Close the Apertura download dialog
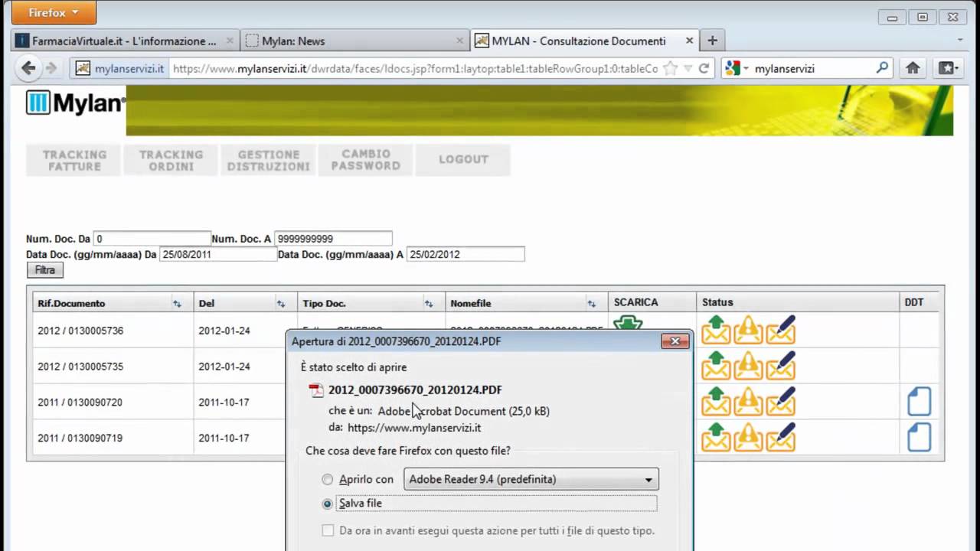 [675, 341]
